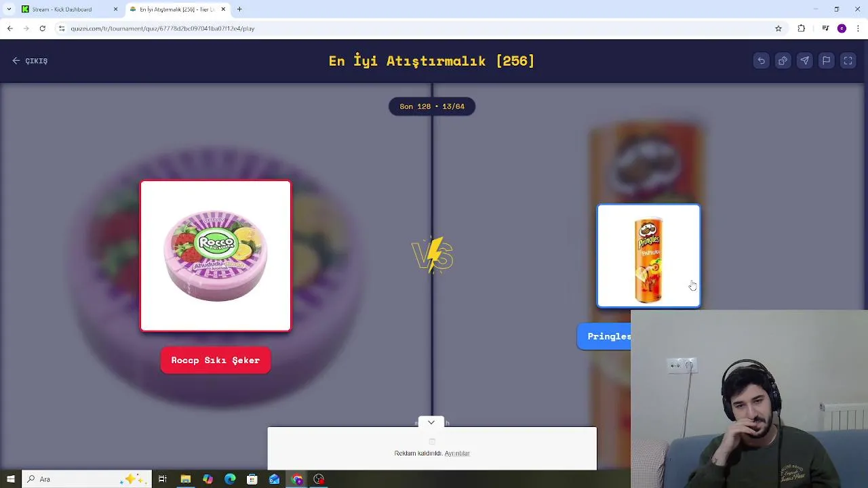Open Outlook mail from taskbar

(x=275, y=479)
